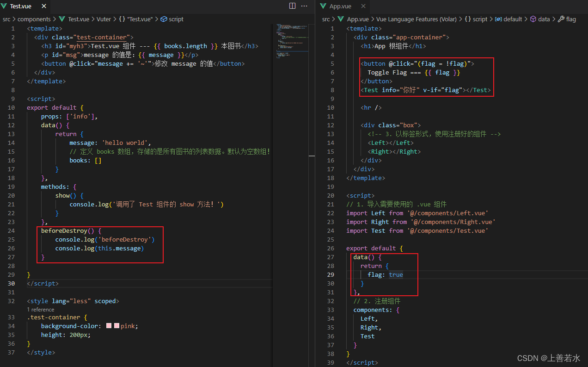Open the src breadcrumb in the App.vue pane

(x=326, y=19)
